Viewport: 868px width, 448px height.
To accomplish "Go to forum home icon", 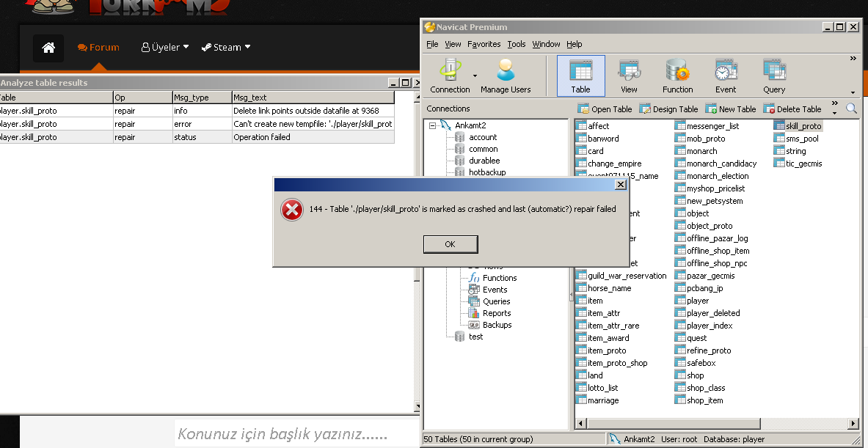I will [48, 48].
